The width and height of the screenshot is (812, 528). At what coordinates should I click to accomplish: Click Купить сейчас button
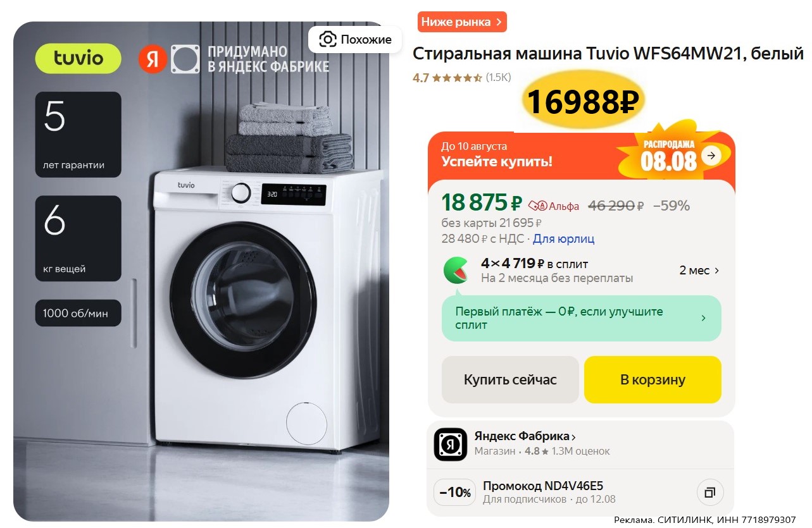510,379
